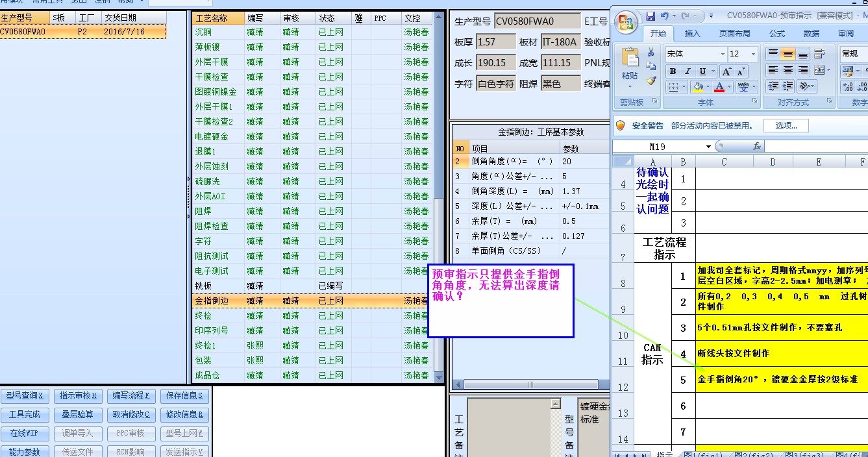Apply red font color A
Screen dimensions: 868x457
pyautogui.click(x=720, y=86)
